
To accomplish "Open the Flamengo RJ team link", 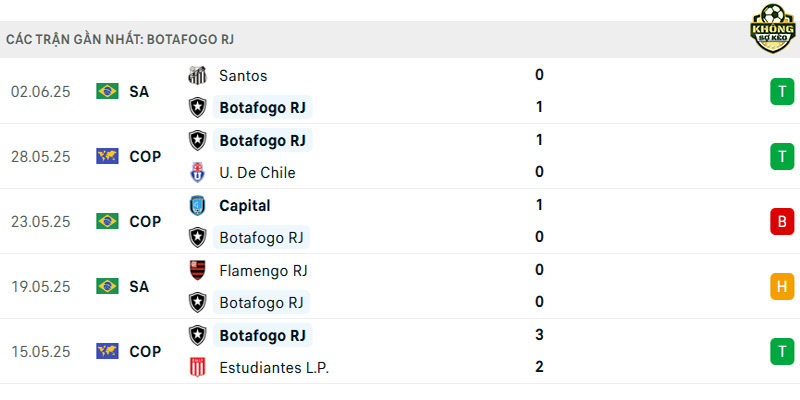I will [263, 270].
